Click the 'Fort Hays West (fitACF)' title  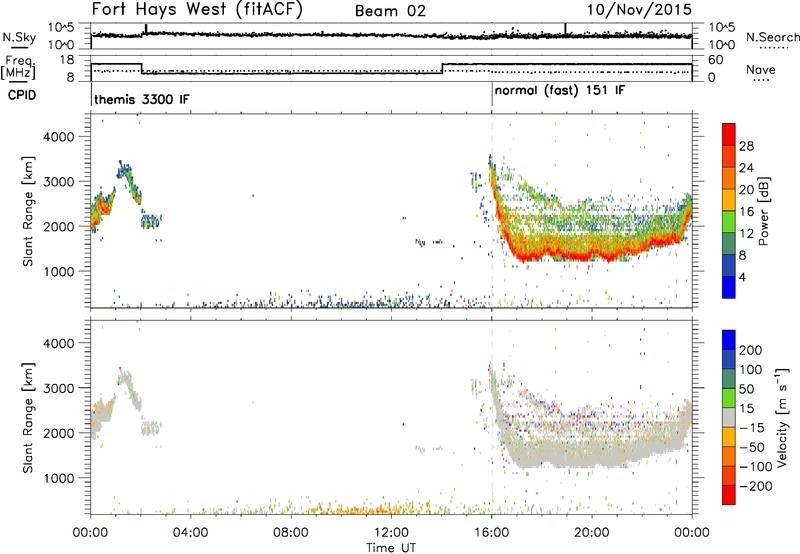click(197, 10)
